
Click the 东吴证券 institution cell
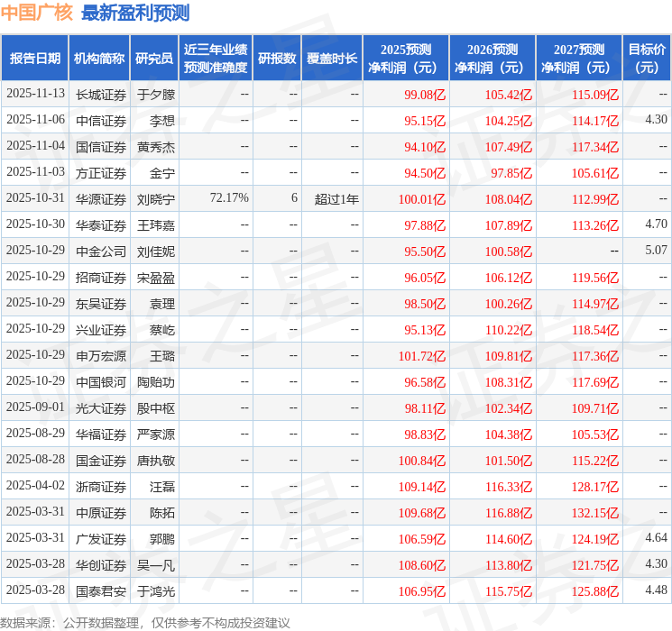tap(101, 304)
